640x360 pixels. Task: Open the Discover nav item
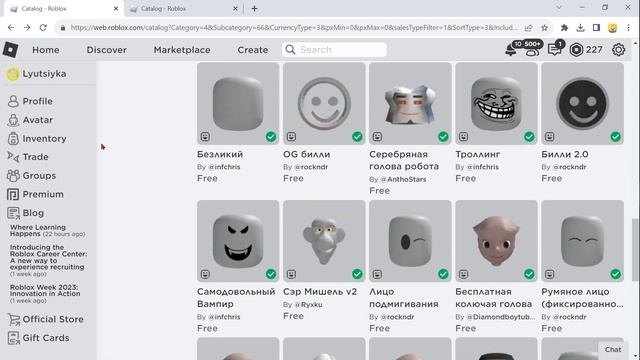(107, 50)
